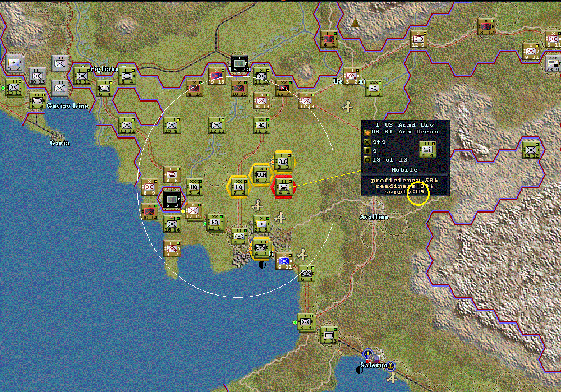Click the unit counter inside the info popup
This screenshot has height=392, width=561.
coord(427,149)
